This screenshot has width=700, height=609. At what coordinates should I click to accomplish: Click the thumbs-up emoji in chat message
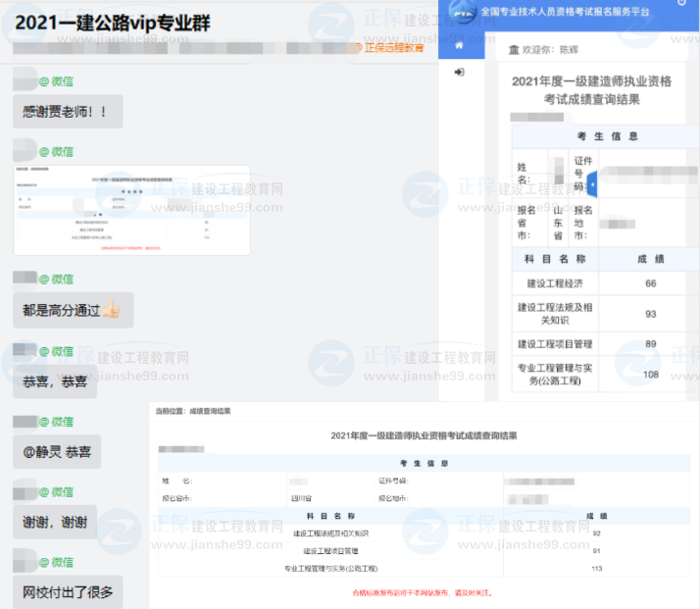[x=111, y=310]
